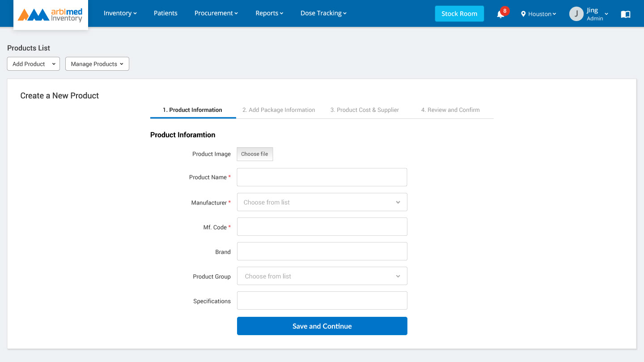Viewport: 644px width, 362px height.
Task: Select the Product Cost & Supplier tab
Action: click(364, 110)
